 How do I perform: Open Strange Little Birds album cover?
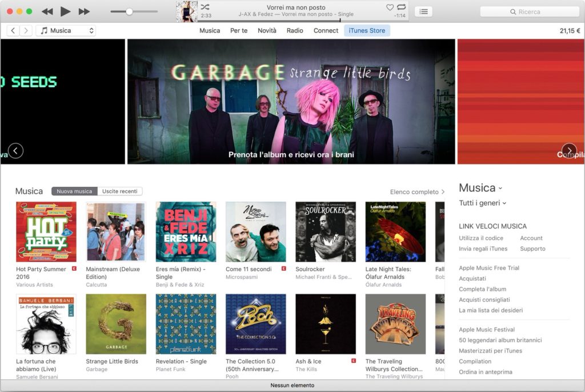[116, 324]
